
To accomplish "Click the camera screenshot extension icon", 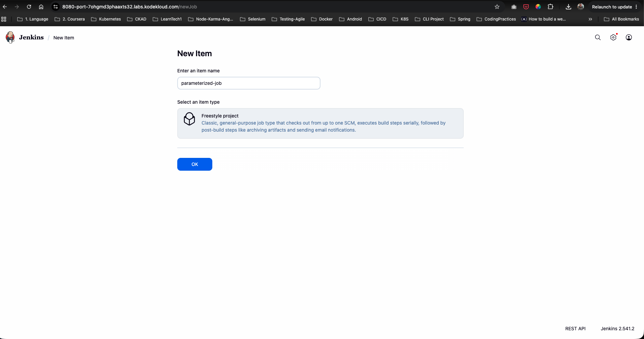I will tap(514, 7).
